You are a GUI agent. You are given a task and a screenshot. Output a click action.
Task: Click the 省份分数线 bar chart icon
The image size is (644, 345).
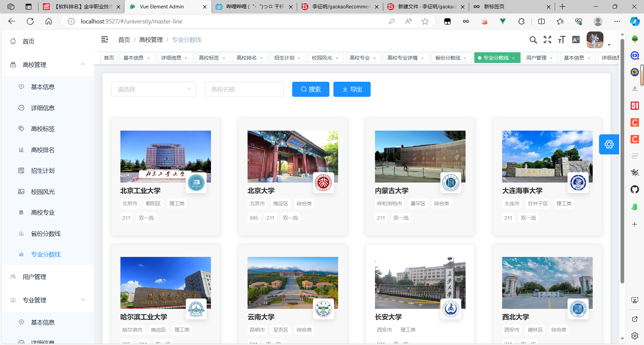point(21,233)
